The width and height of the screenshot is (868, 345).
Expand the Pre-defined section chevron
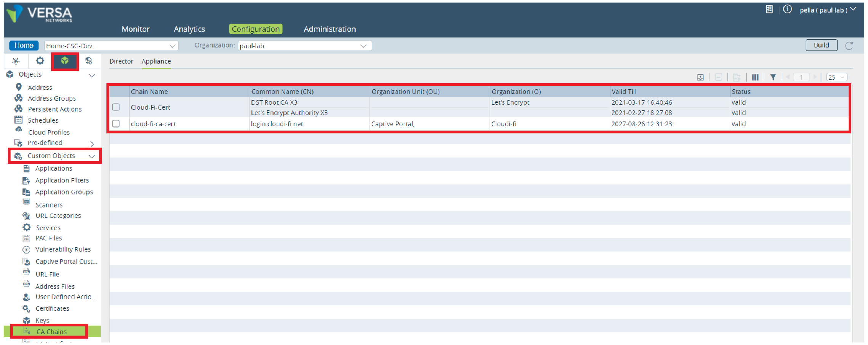coord(92,144)
